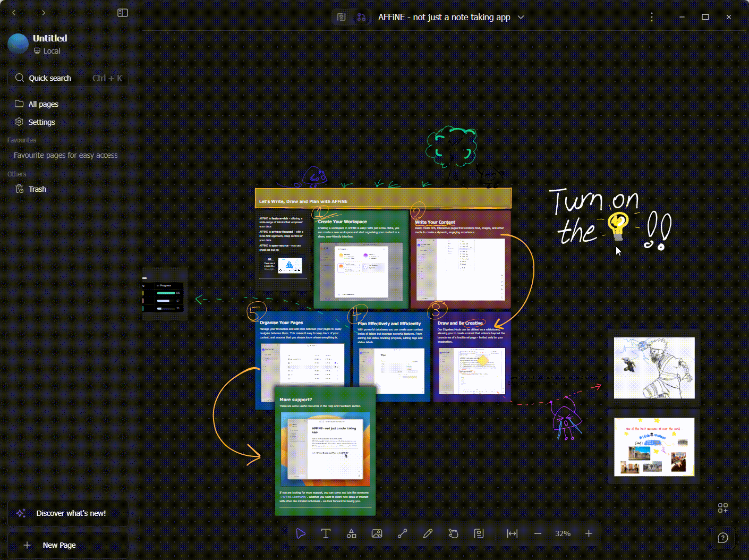Select the ninja sketch image on canvas
This screenshot has width=749, height=560.
(654, 368)
